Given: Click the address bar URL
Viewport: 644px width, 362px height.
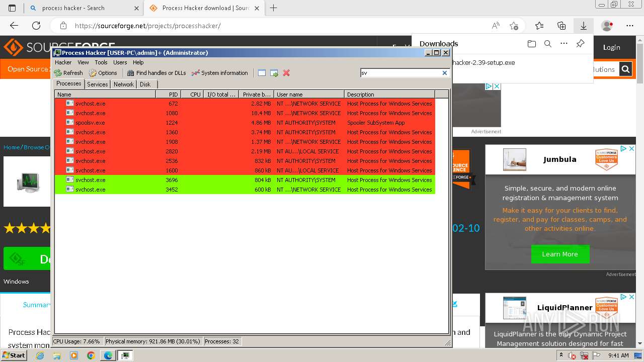Looking at the screenshot, I should point(148,26).
